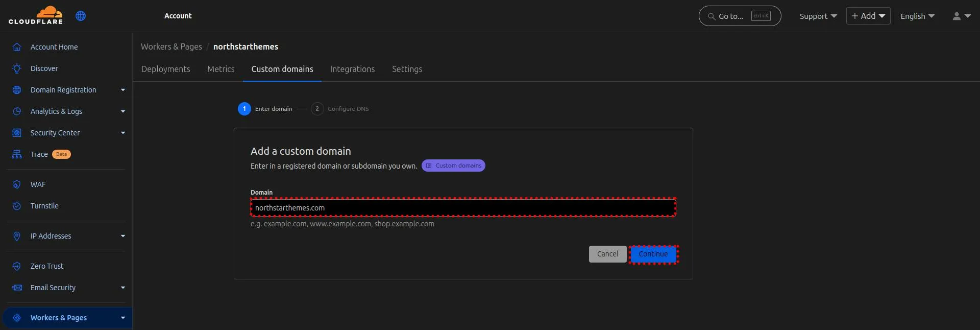Click the Domain input field

[463, 207]
